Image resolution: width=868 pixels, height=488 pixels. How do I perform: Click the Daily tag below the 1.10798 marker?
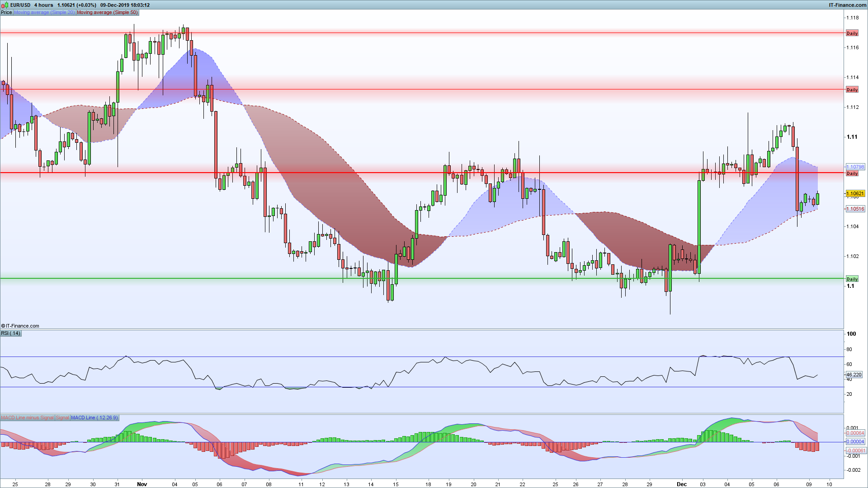pyautogui.click(x=852, y=174)
